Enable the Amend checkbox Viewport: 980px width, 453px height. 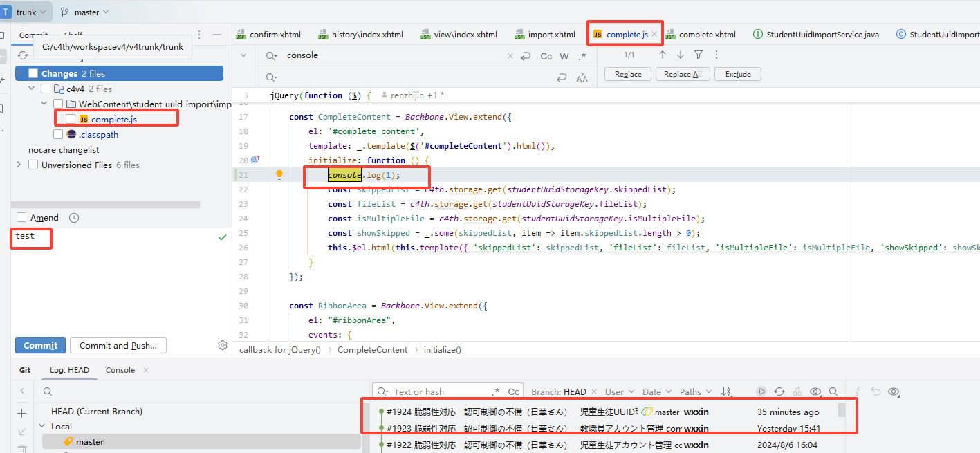(21, 218)
